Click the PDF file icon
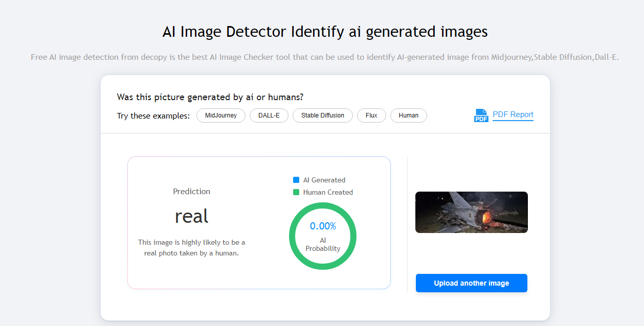The image size is (644, 326). coord(481,115)
